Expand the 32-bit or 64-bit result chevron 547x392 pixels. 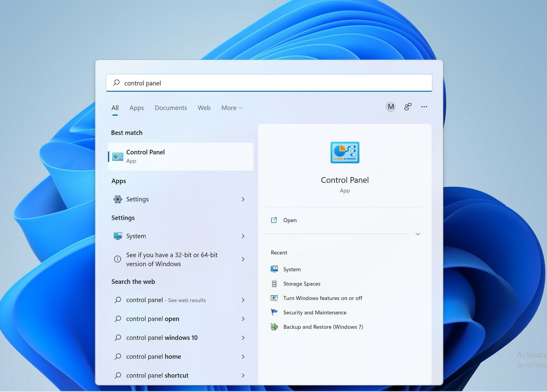243,259
